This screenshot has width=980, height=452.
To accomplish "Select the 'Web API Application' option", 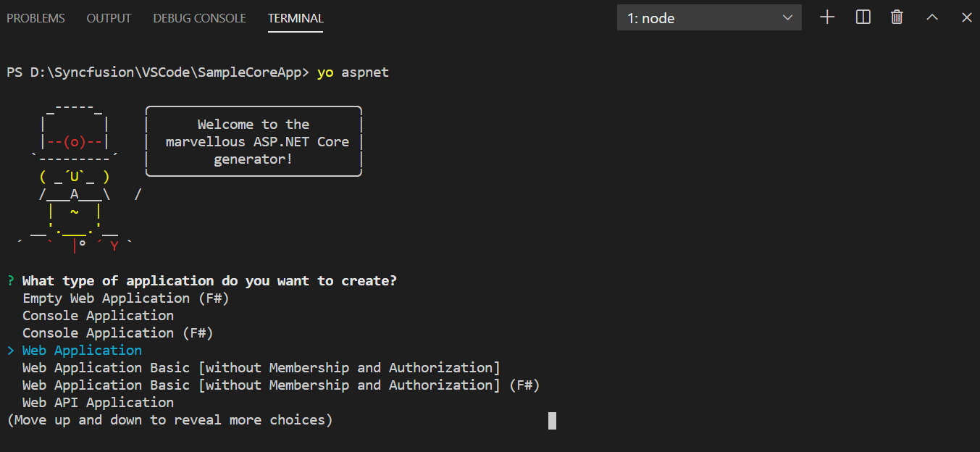I will [97, 402].
